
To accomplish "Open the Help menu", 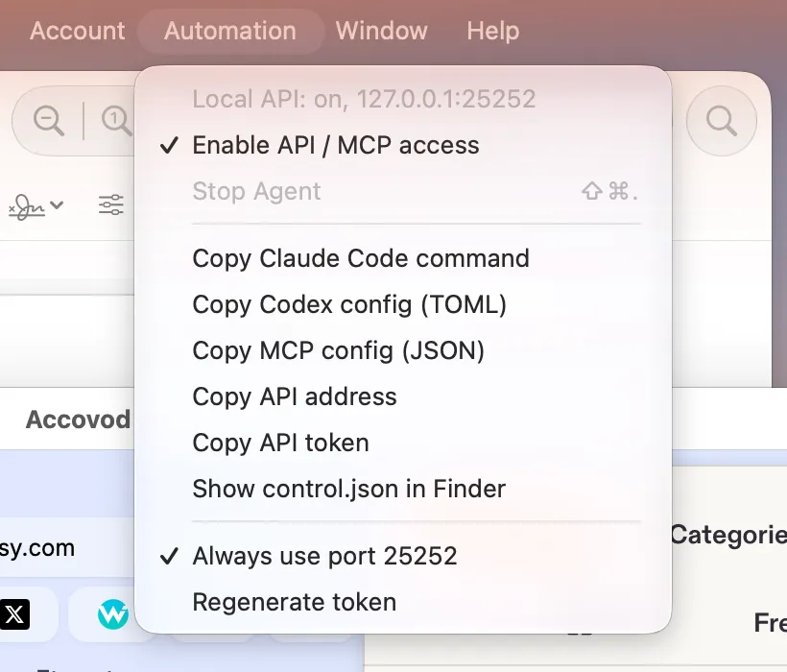I will [x=493, y=31].
